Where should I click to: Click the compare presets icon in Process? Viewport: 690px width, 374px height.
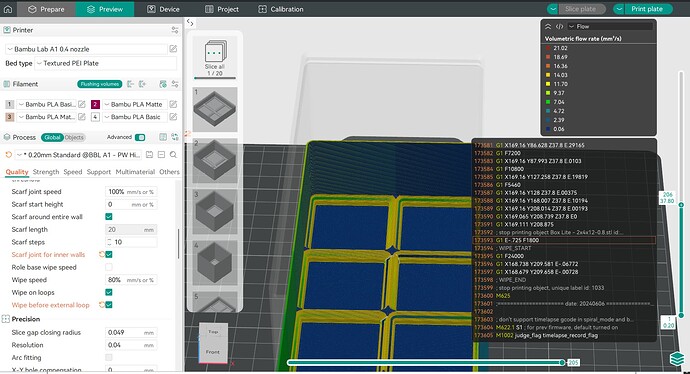163,137
